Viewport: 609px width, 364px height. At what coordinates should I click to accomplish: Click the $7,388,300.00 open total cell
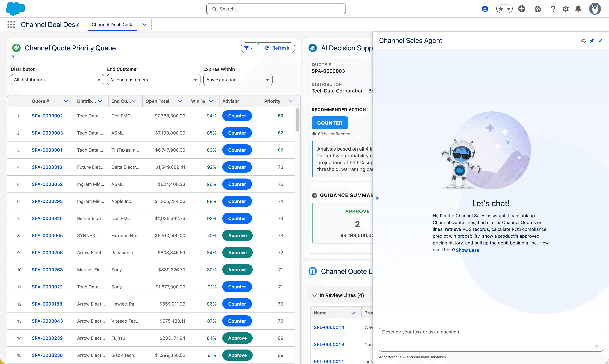pyautogui.click(x=170, y=116)
